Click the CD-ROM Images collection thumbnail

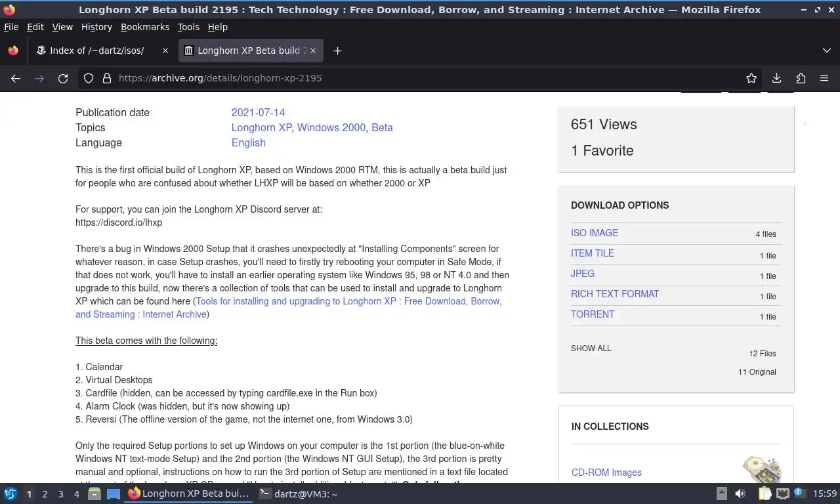pyautogui.click(x=761, y=470)
